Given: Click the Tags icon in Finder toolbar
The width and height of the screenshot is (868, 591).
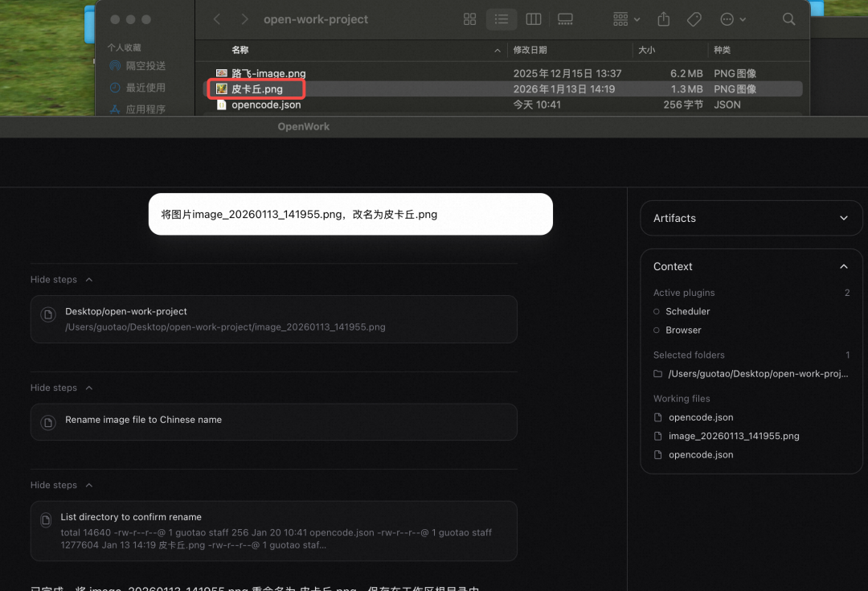Looking at the screenshot, I should tap(694, 18).
